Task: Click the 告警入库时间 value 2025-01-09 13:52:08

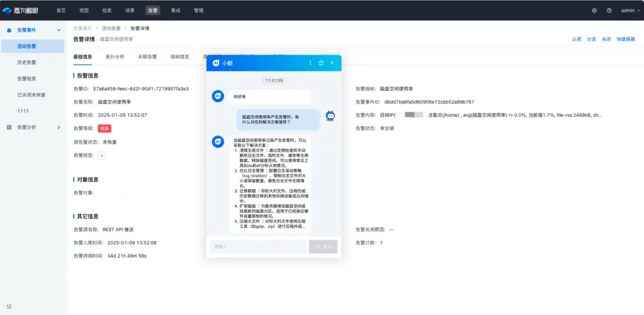Action: pyautogui.click(x=132, y=243)
